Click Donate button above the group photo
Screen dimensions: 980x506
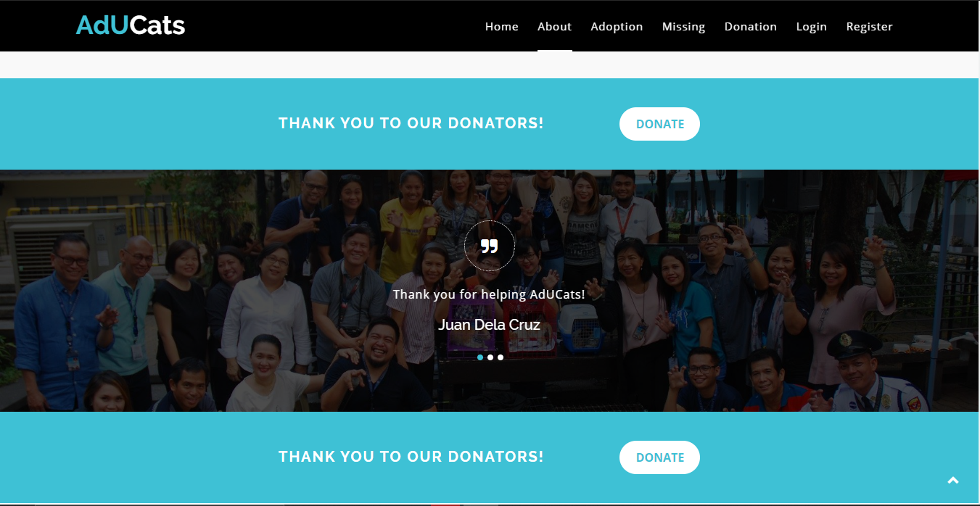(x=659, y=124)
